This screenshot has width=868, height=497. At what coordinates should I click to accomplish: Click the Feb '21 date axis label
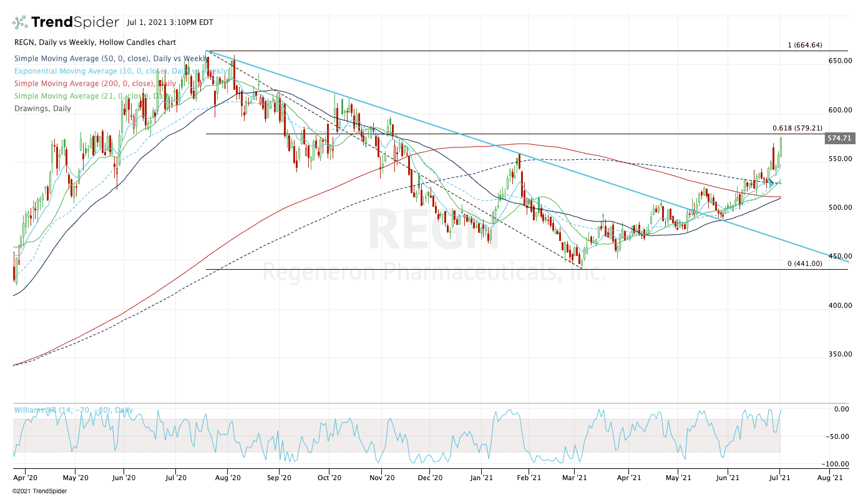529,478
